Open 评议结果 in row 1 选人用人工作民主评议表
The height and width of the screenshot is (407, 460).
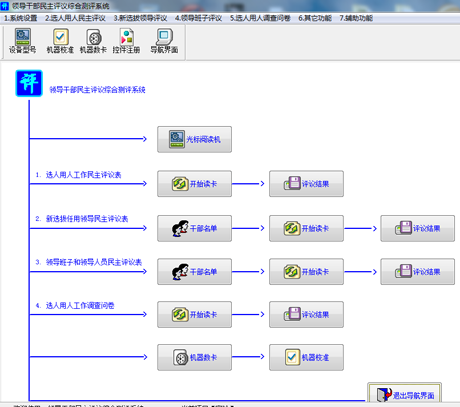tap(306, 184)
